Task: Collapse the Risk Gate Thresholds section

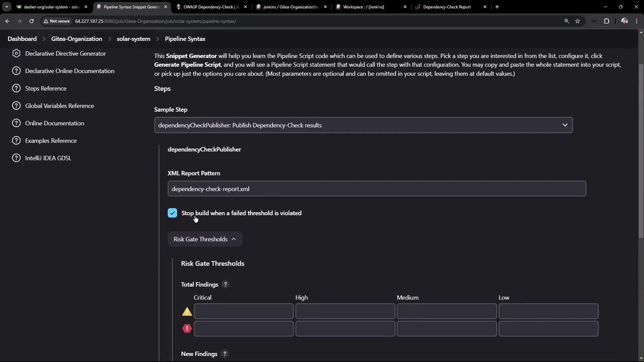Action: pyautogui.click(x=204, y=239)
